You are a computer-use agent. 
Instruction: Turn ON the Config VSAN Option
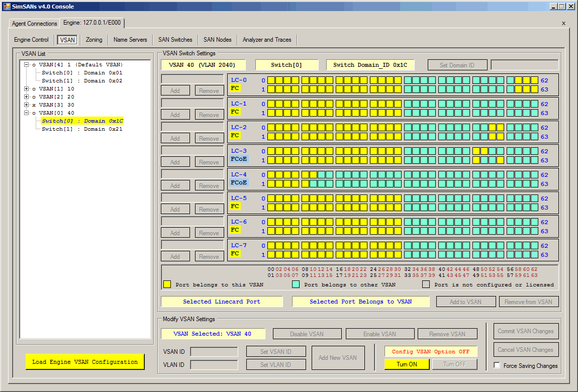click(407, 364)
